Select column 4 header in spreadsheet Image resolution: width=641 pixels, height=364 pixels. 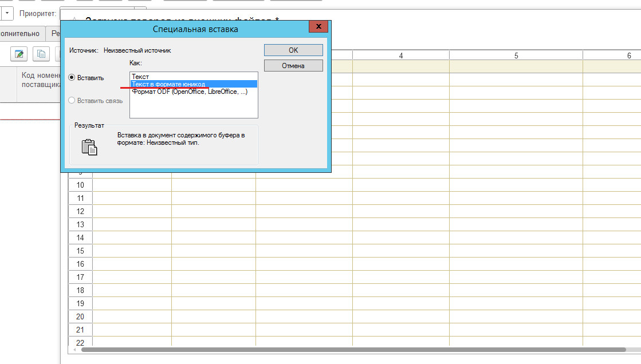pyautogui.click(x=400, y=56)
